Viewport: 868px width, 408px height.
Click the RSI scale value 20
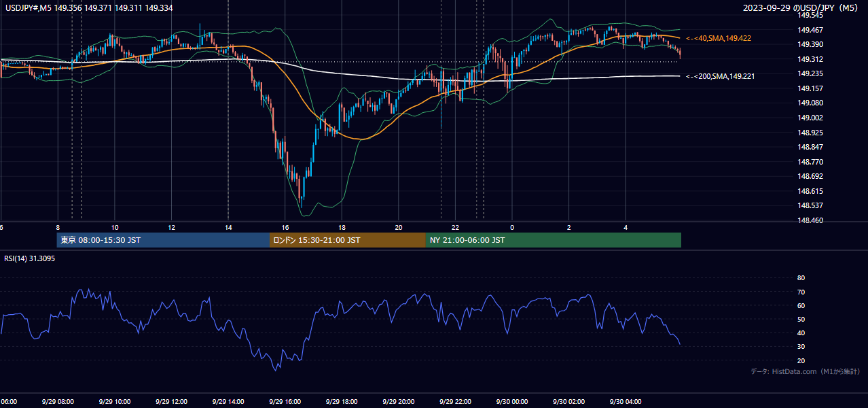coord(801,360)
